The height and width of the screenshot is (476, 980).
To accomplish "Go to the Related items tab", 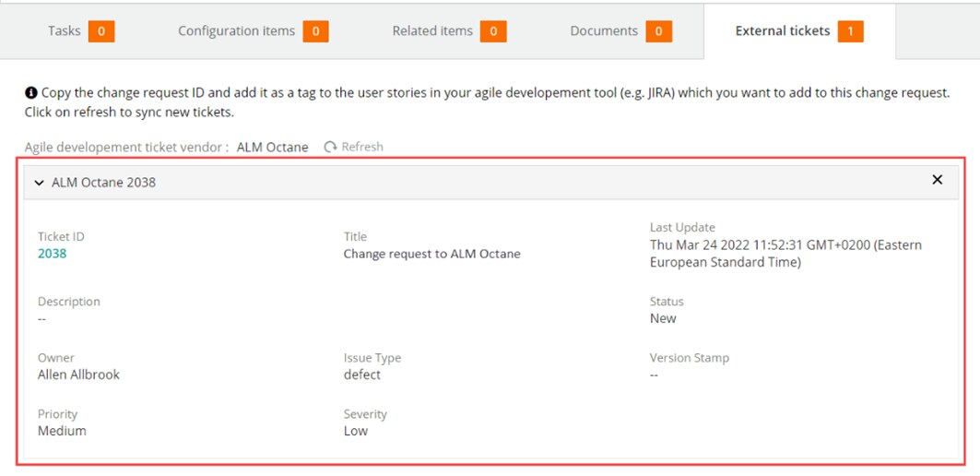I will click(x=432, y=31).
